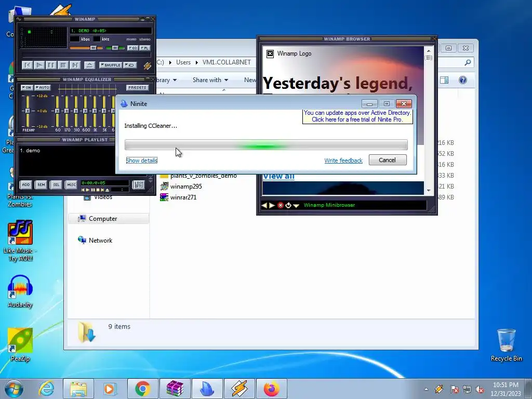Open the Recycle Bin
Image resolution: width=532 pixels, height=399 pixels.
pyautogui.click(x=506, y=345)
